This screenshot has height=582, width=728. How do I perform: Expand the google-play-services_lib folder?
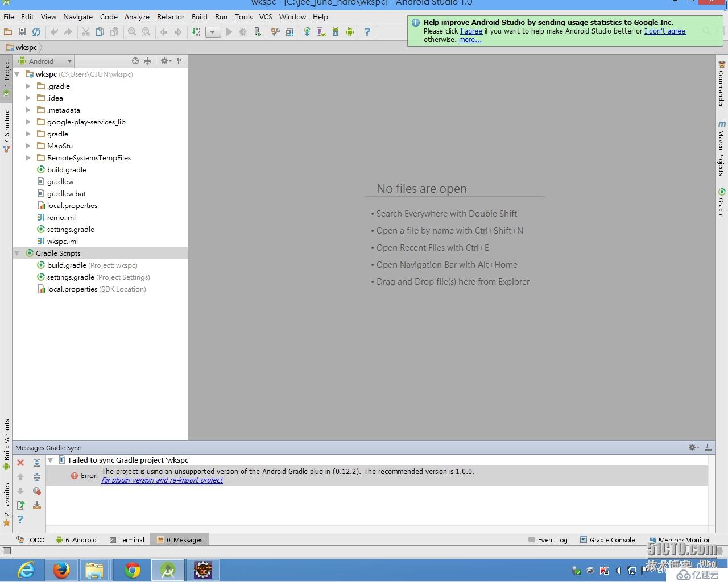click(28, 122)
